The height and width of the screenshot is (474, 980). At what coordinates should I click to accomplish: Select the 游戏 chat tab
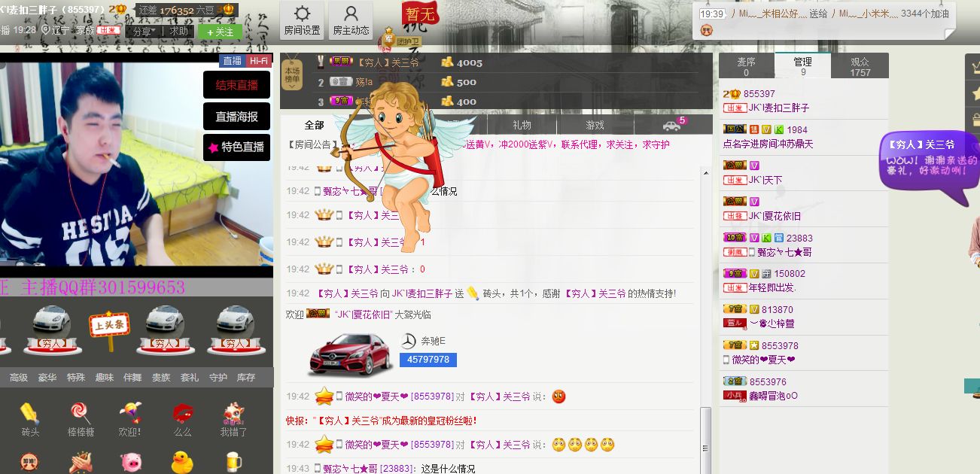(595, 125)
